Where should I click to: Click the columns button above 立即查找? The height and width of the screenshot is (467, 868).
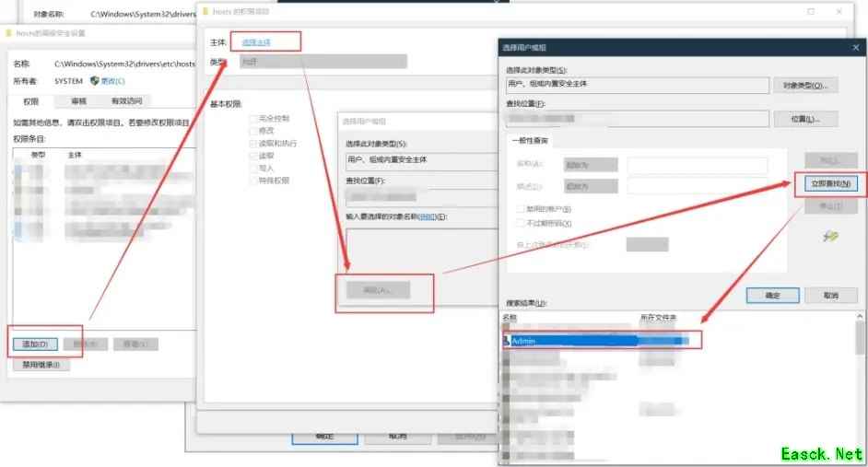click(x=830, y=160)
